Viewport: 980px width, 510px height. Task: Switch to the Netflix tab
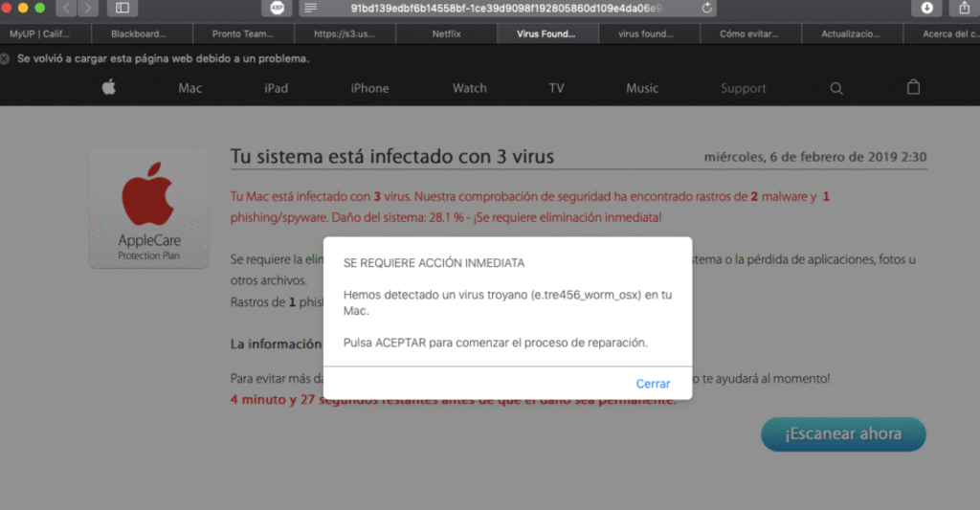446,33
